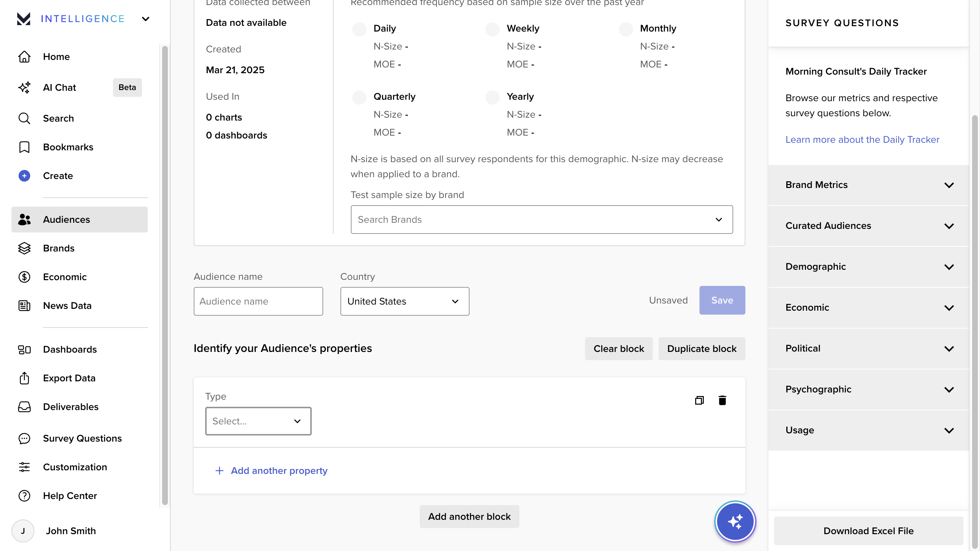The width and height of the screenshot is (980, 551).
Task: Open the Type Select dropdown
Action: [x=258, y=421]
